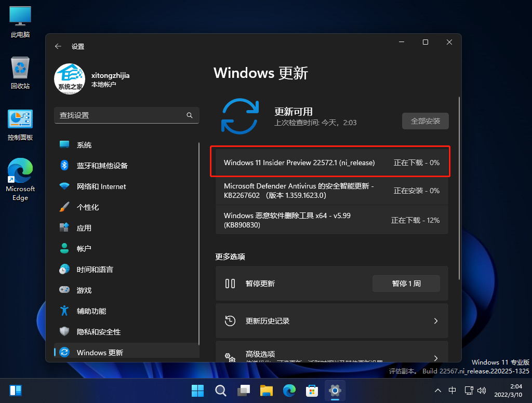Open the 游戏 Xbox icon in sidebar

[64, 290]
